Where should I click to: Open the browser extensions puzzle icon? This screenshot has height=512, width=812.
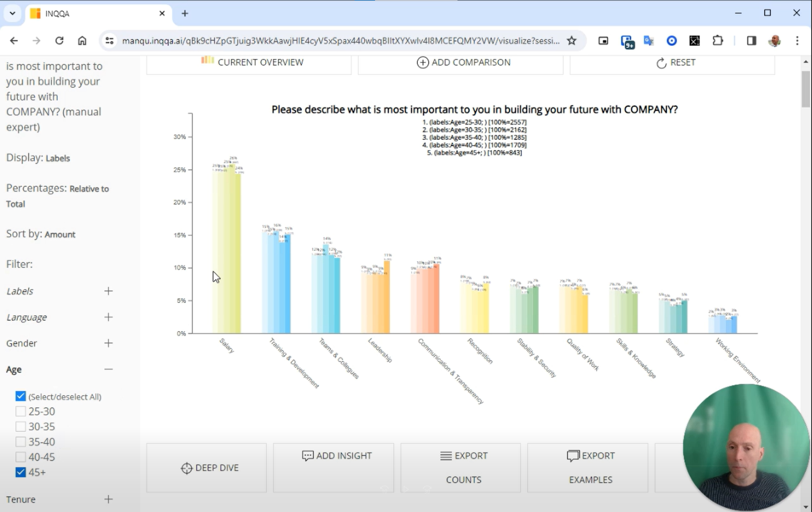pos(718,41)
